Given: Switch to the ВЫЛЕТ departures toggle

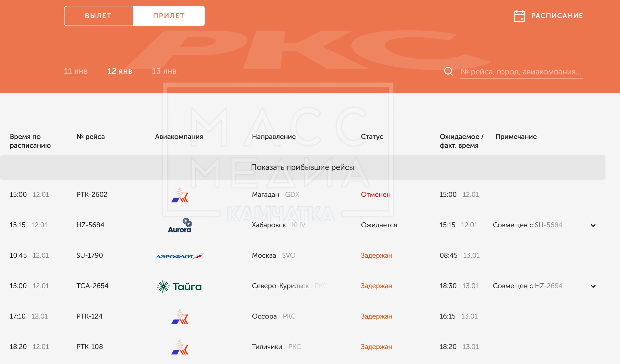Looking at the screenshot, I should coord(98,16).
